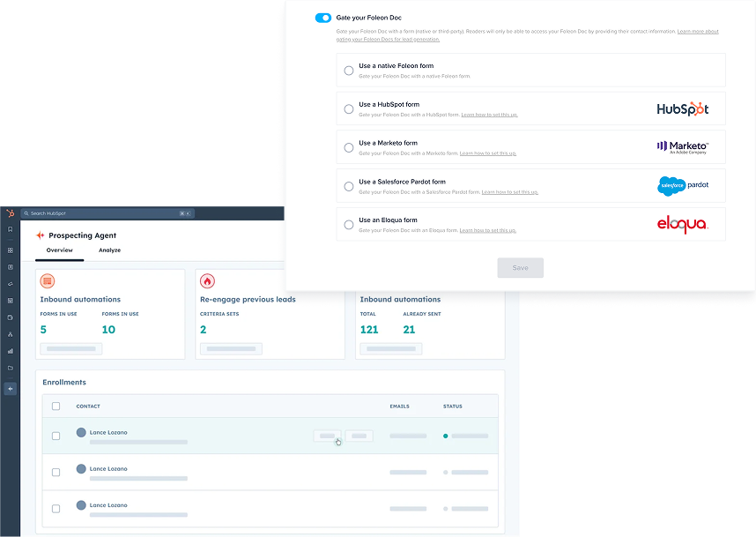Choose the Use a Marketo form radio

coord(349,147)
